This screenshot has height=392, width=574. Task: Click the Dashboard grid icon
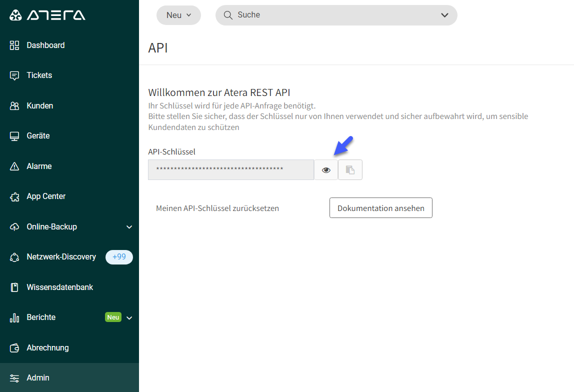pos(14,45)
